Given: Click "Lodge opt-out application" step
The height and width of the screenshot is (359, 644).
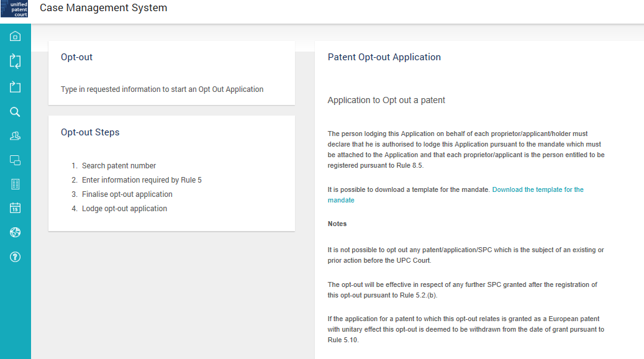Looking at the screenshot, I should pos(124,209).
